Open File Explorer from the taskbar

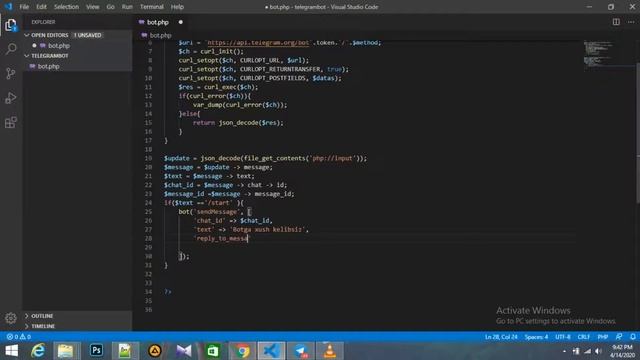(65, 351)
